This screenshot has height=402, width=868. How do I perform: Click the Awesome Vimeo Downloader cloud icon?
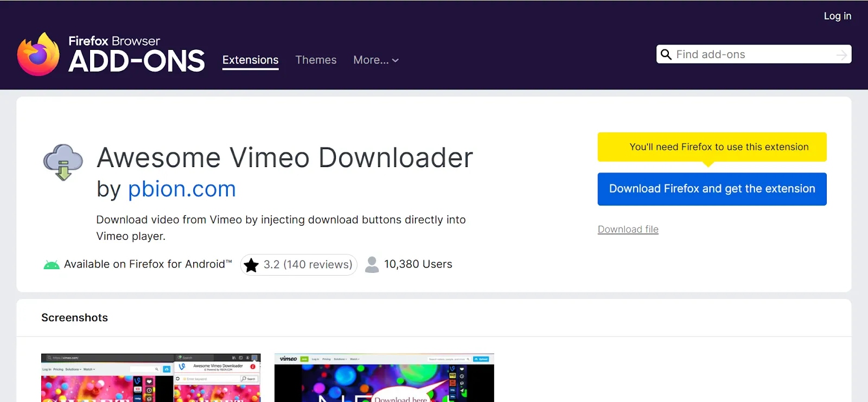(63, 162)
